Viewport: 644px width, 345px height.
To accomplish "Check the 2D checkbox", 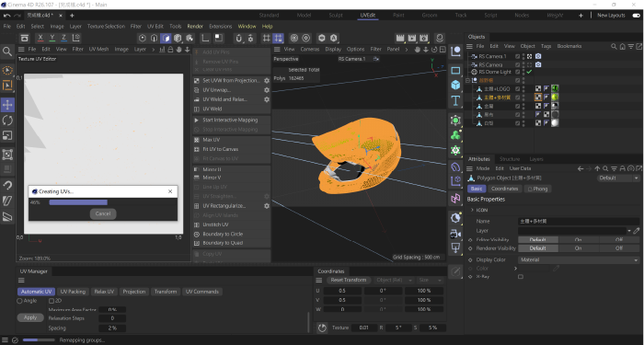I will pos(52,301).
